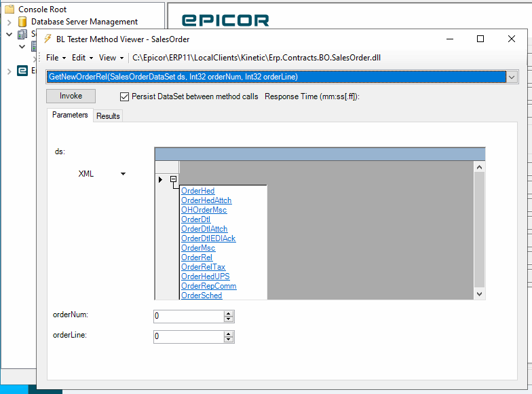
Task: Open the Edit menu
Action: (82, 58)
